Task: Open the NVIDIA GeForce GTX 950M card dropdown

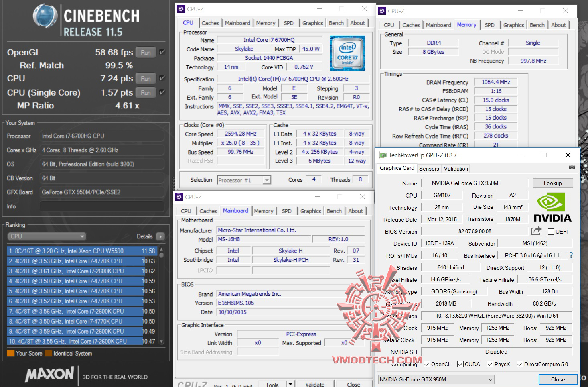Action: click(x=436, y=379)
